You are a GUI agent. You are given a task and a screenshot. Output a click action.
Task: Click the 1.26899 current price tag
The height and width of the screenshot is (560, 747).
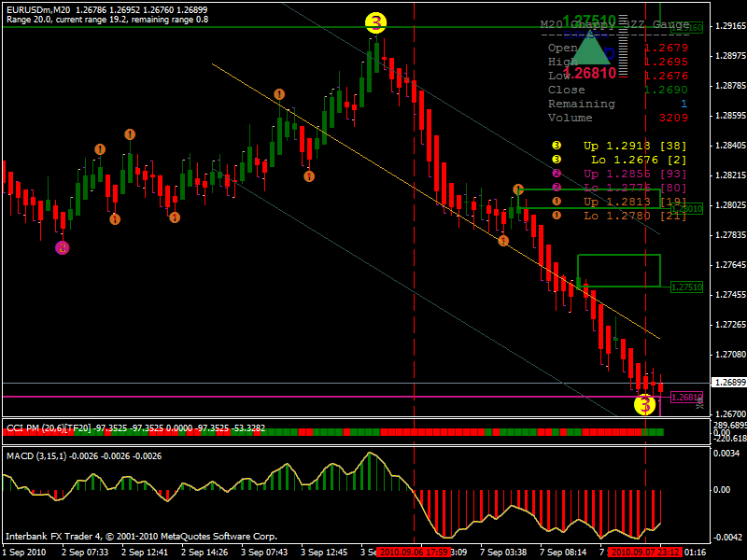coord(728,383)
